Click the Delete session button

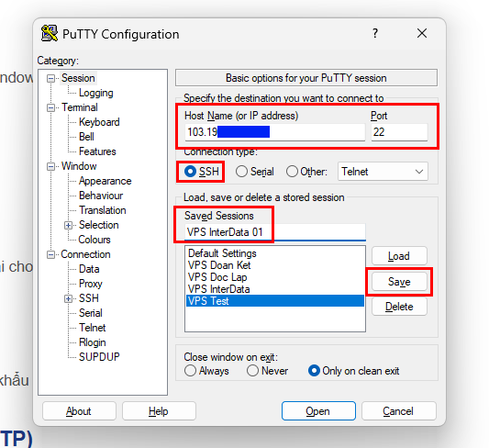[x=399, y=307]
